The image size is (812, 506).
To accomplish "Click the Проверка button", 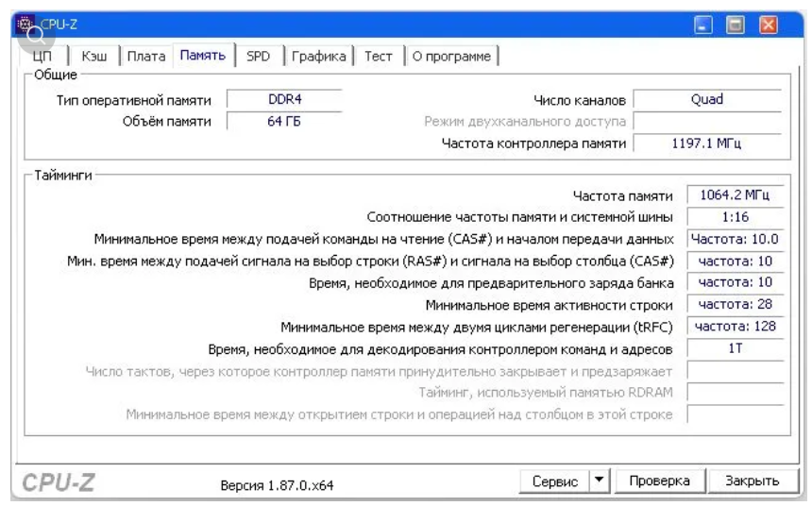I will [659, 481].
